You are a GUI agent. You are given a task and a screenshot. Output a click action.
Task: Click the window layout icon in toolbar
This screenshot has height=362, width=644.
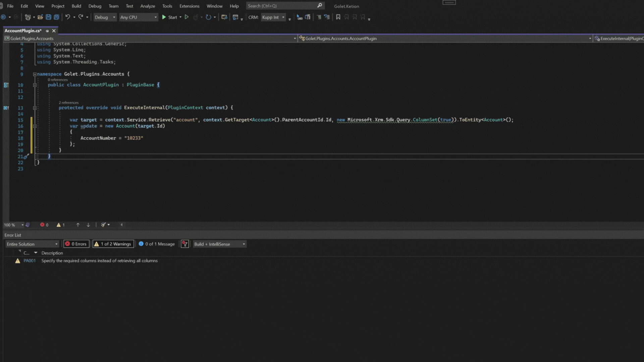(x=235, y=17)
